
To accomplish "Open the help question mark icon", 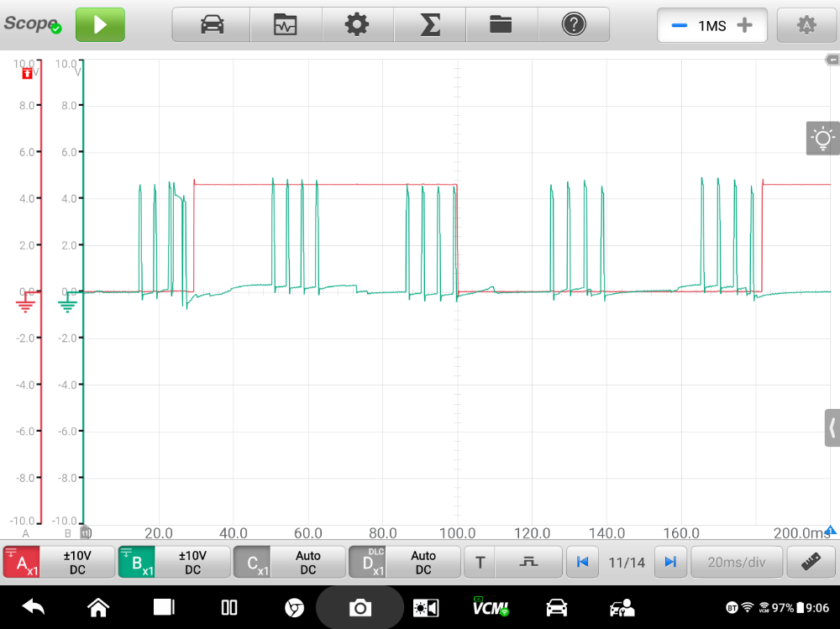I will pyautogui.click(x=574, y=25).
